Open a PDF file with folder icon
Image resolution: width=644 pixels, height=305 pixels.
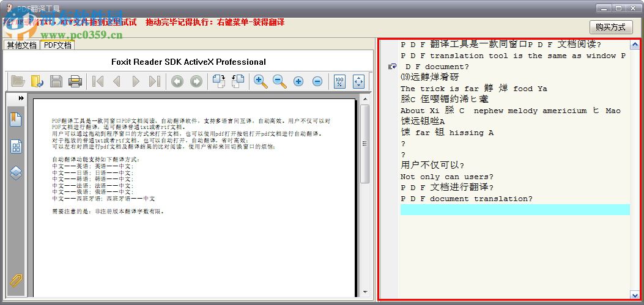tap(18, 81)
